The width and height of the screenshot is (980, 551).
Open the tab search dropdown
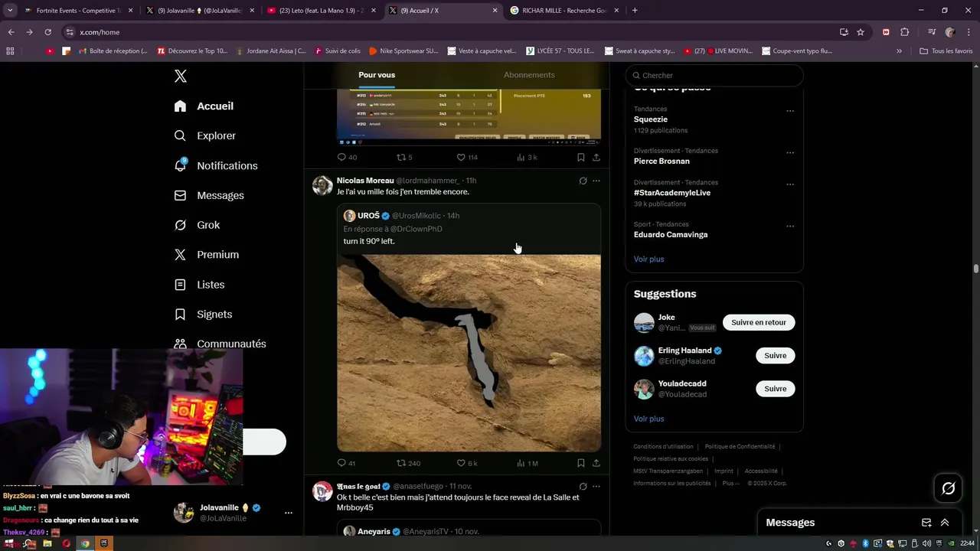click(x=10, y=11)
